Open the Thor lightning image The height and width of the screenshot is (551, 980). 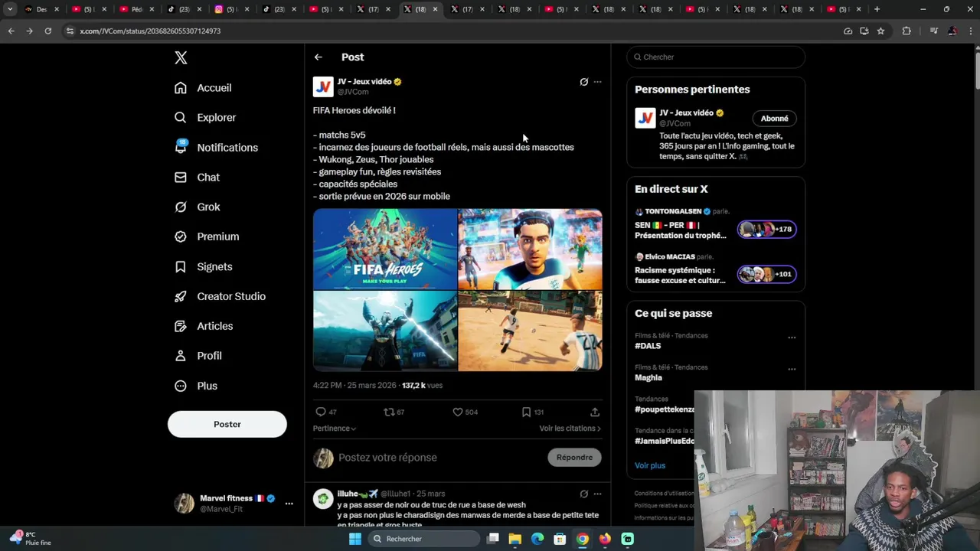(x=385, y=331)
